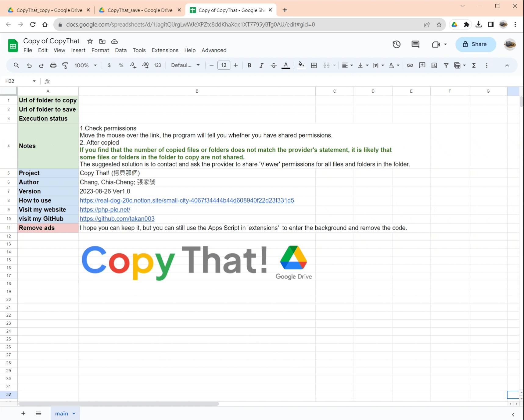Toggle italic formatting

pos(261,65)
